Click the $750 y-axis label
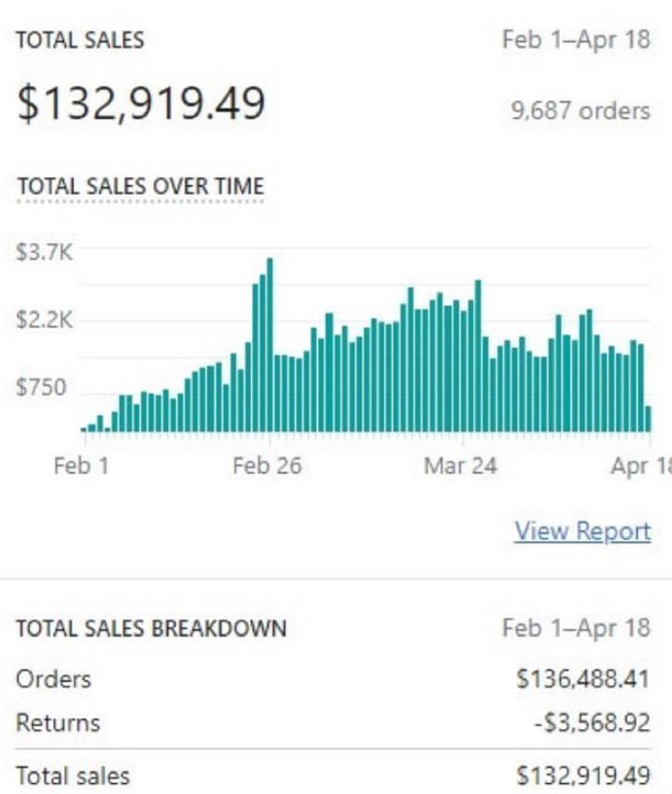 point(42,387)
